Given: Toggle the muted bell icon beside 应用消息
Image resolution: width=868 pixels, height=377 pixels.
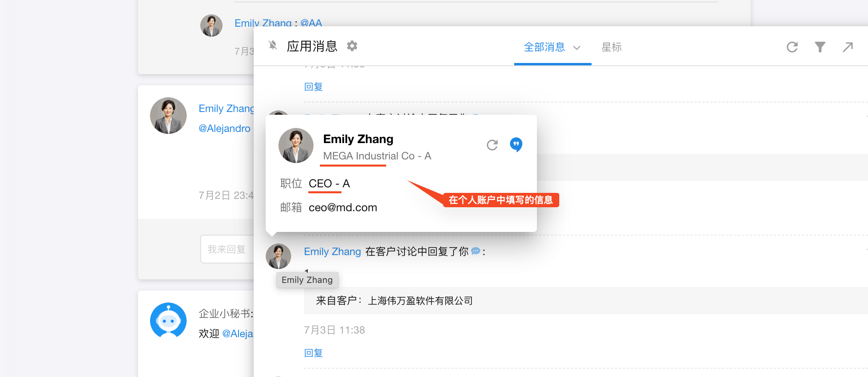Looking at the screenshot, I should point(273,45).
